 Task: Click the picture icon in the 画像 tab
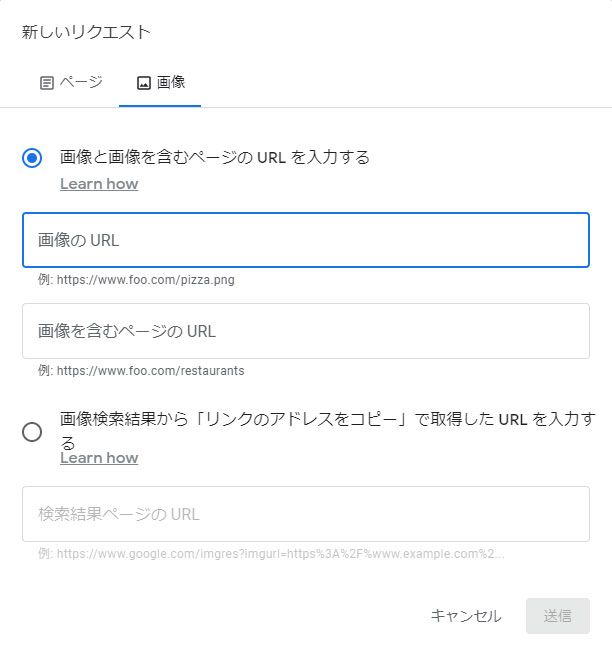tap(143, 83)
